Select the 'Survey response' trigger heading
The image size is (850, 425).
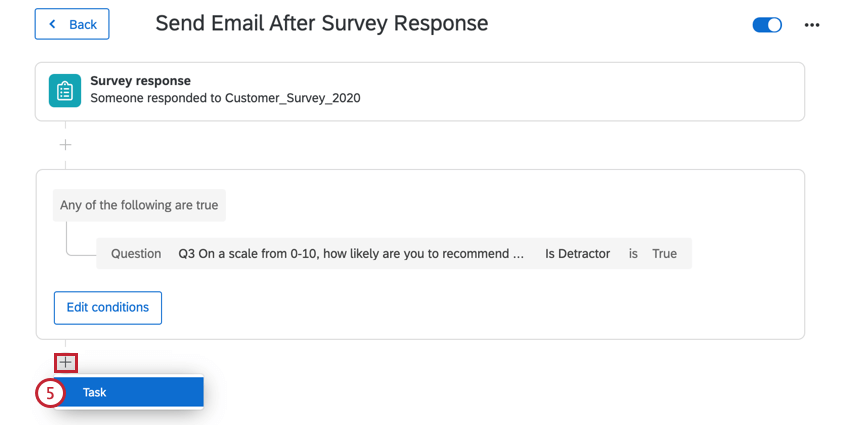[x=140, y=81]
